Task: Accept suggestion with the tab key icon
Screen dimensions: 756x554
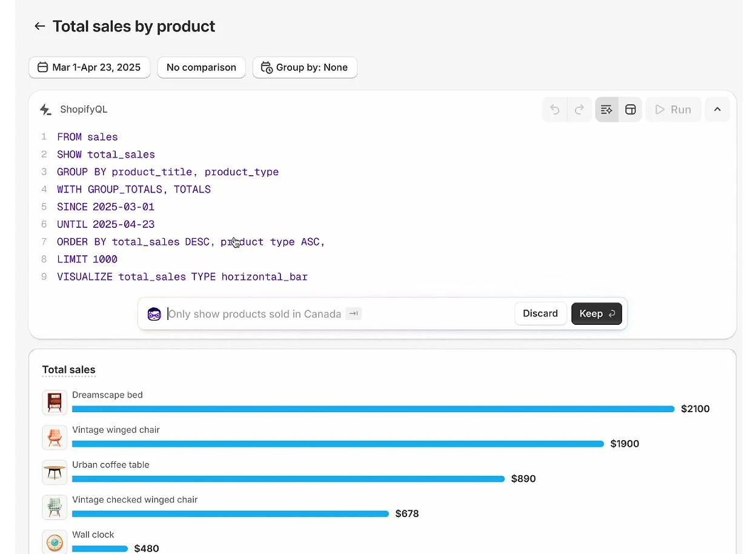Action: click(354, 314)
